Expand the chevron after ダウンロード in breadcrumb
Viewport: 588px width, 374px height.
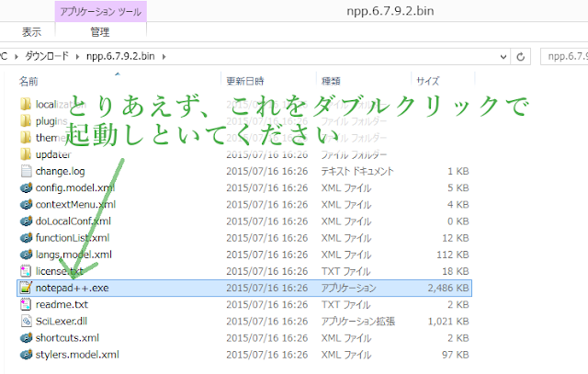(x=77, y=57)
